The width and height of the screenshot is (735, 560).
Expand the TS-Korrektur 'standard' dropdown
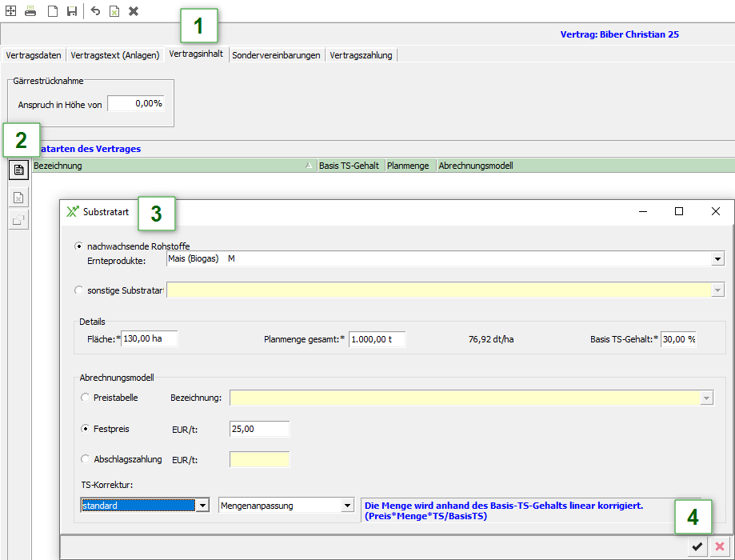click(x=204, y=506)
